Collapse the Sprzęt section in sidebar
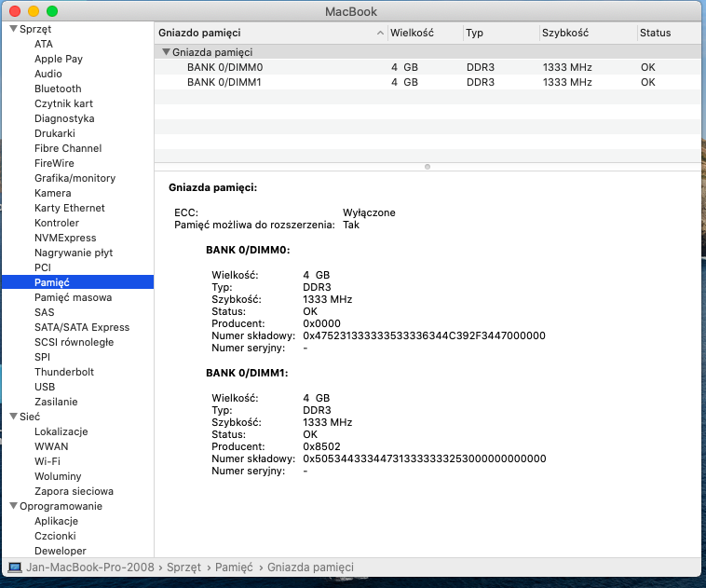706x588 pixels. (x=14, y=29)
